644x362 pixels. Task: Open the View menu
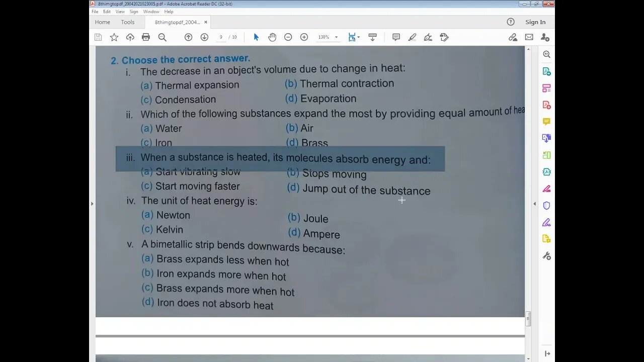tap(120, 12)
